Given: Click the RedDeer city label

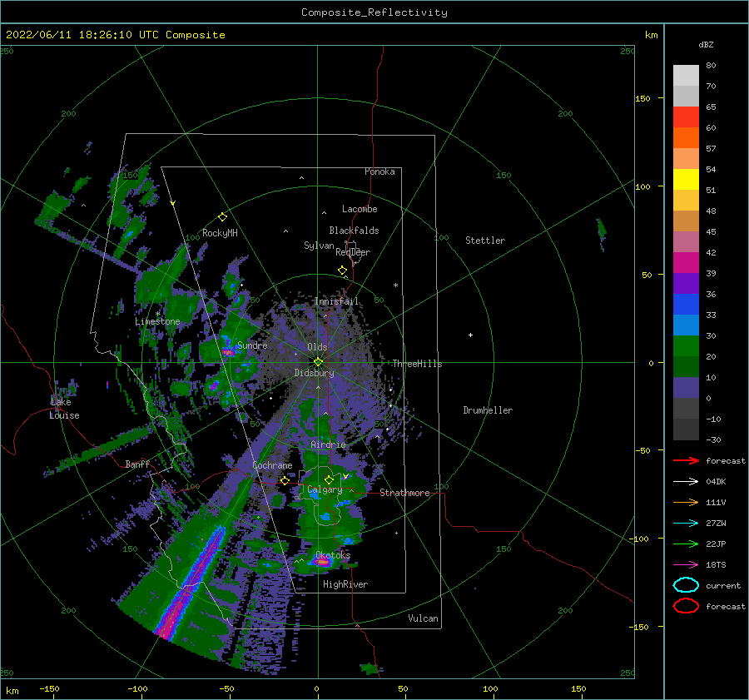Looking at the screenshot, I should [353, 252].
